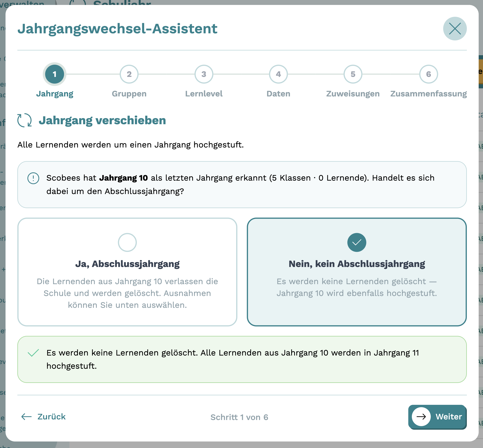Open step 6 Zusammenfassung circle
Viewport: 483px width, 448px height.
428,74
